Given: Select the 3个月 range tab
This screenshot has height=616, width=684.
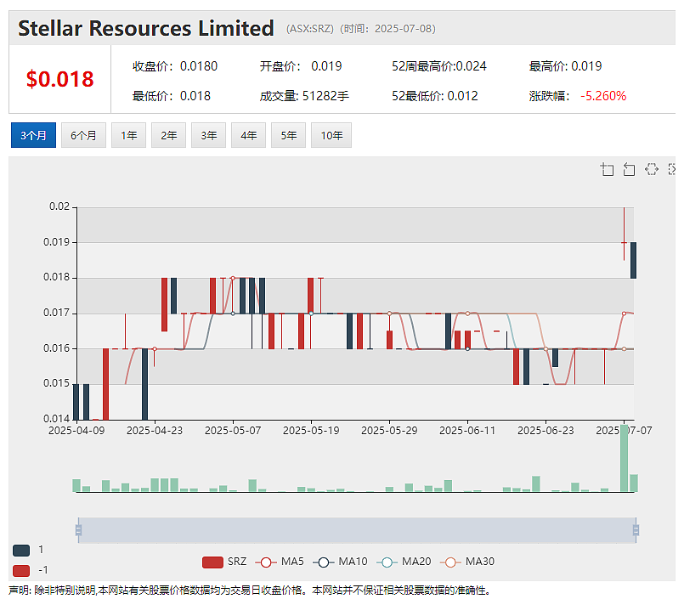Looking at the screenshot, I should tap(34, 135).
